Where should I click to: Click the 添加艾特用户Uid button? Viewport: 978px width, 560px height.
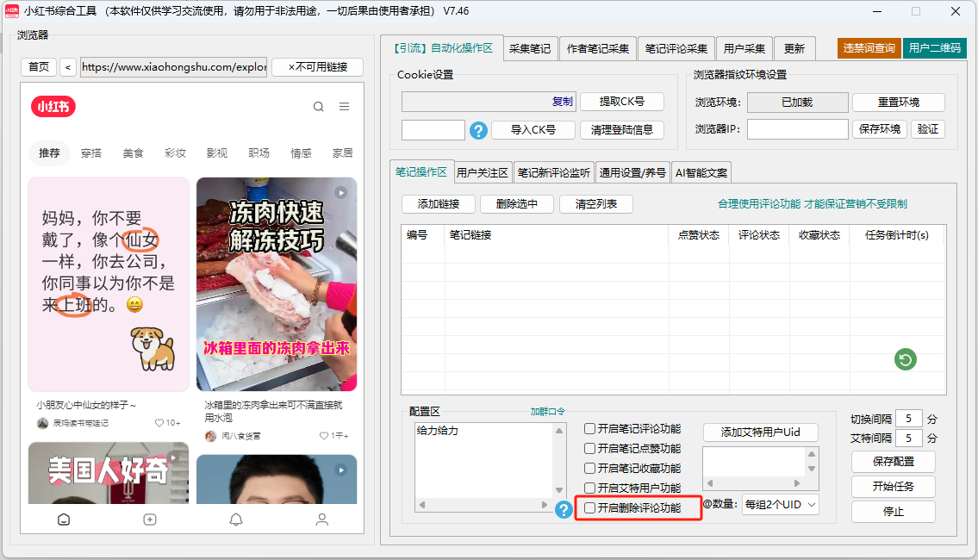pos(760,432)
